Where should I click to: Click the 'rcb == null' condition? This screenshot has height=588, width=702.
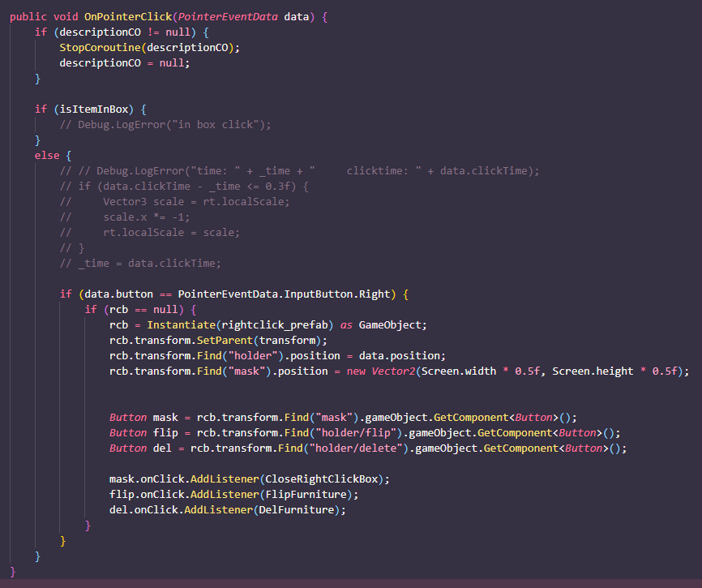pyautogui.click(x=143, y=310)
